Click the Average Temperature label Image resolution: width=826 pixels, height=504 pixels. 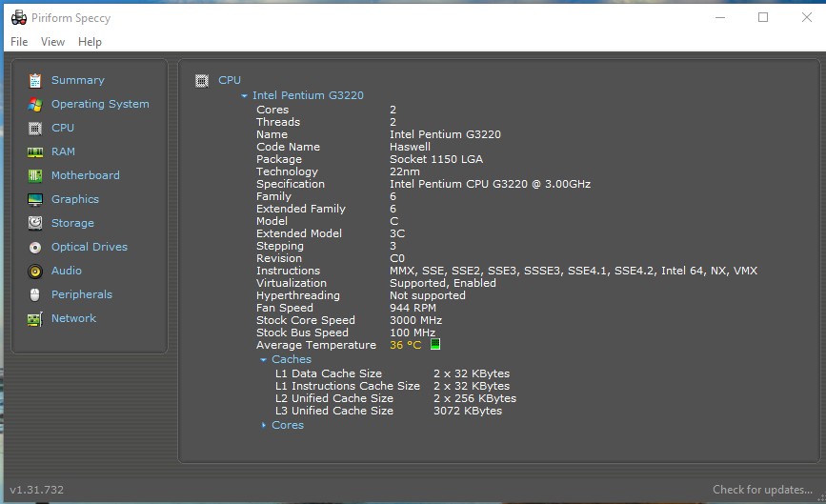point(316,345)
